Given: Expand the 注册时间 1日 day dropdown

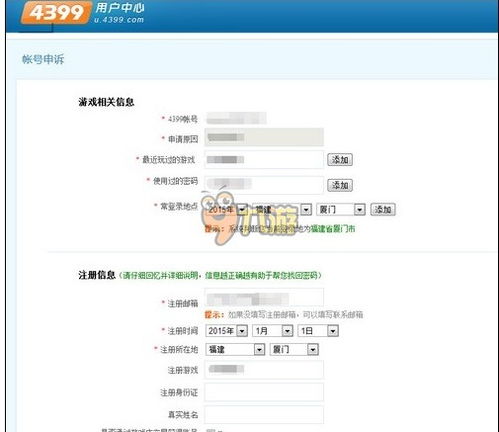Looking at the screenshot, I should 318,331.
